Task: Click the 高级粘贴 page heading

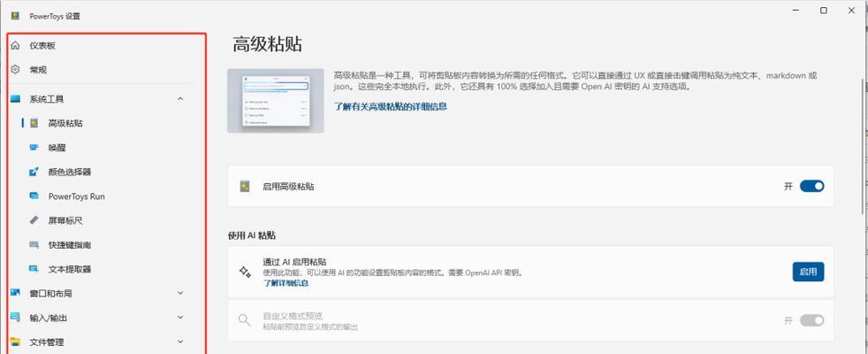Action: [x=267, y=44]
